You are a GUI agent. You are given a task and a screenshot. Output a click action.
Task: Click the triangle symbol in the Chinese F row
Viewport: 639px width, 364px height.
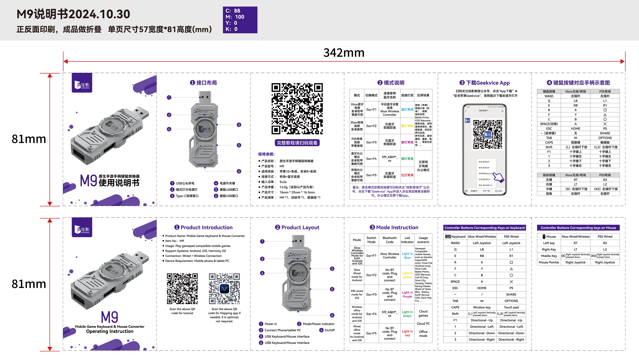[605, 115]
